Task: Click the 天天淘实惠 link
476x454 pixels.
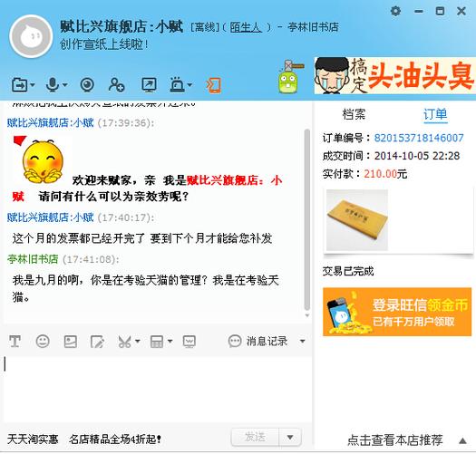Action: [33, 440]
